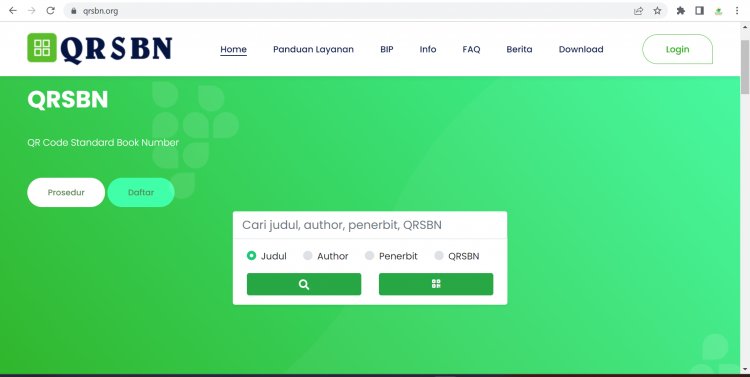Open the Info menu item
The height and width of the screenshot is (377, 750).
click(428, 49)
